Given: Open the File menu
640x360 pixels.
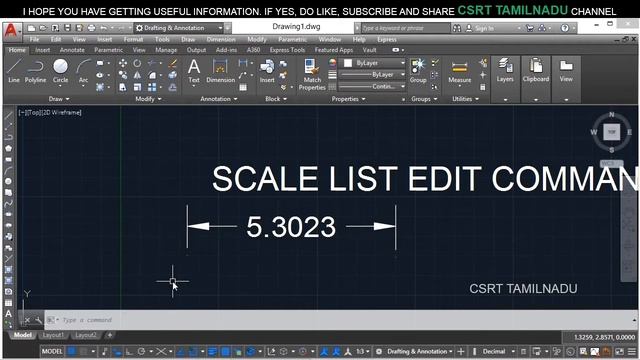Looking at the screenshot, I should click(x=34, y=40).
